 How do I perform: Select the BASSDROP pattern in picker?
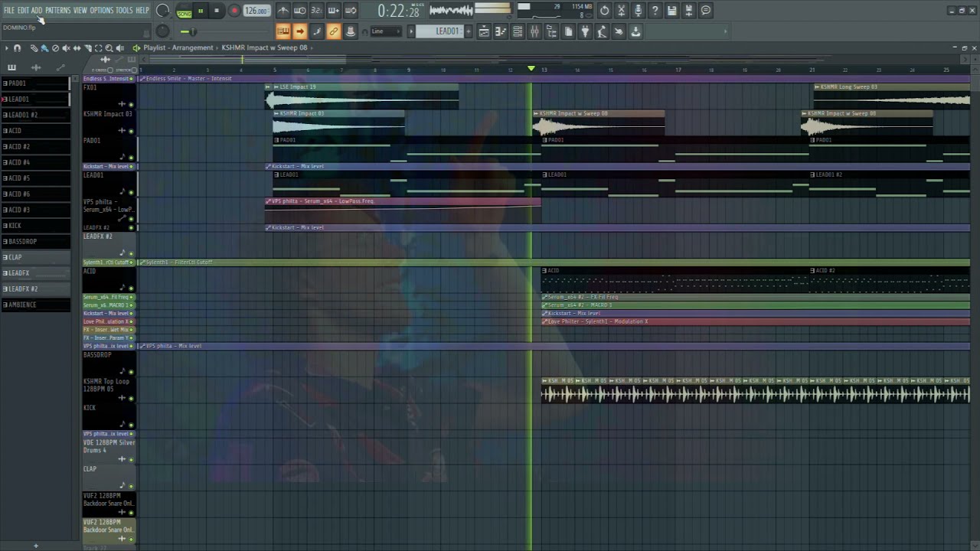coord(35,242)
